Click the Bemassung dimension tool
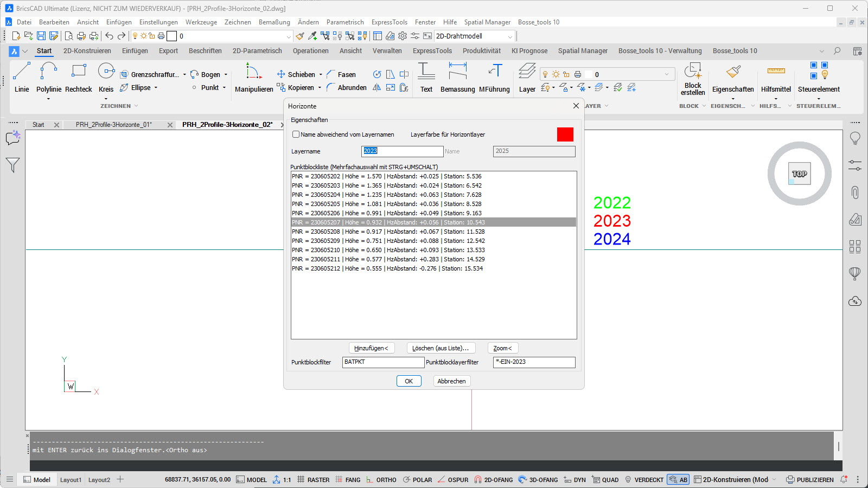The height and width of the screenshot is (488, 868). (457, 78)
